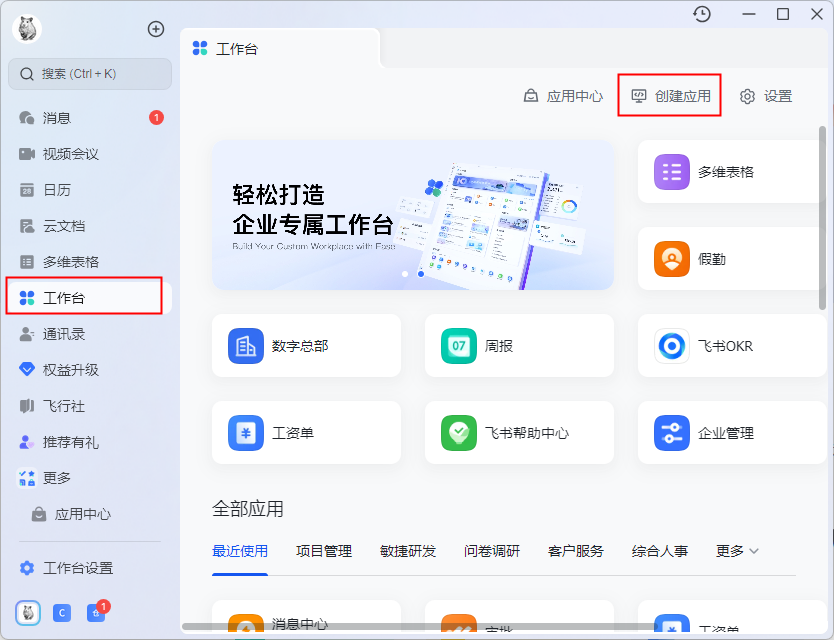Select 工作台 in the left sidebar

pos(89,298)
